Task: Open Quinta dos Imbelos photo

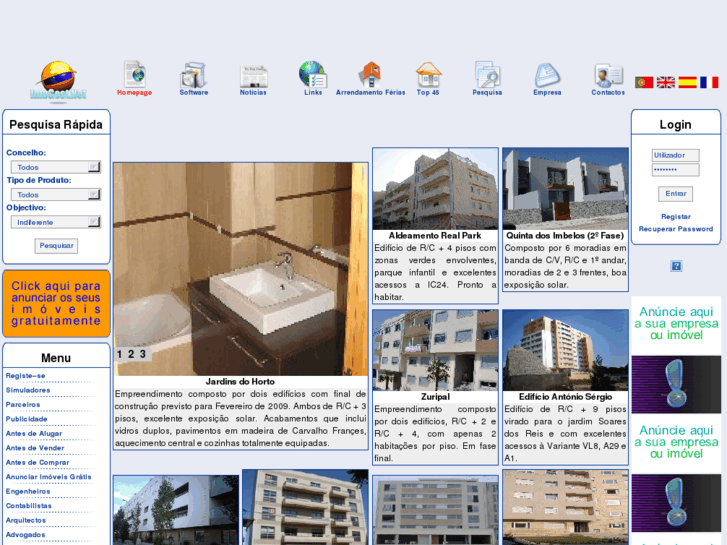Action: 565,189
